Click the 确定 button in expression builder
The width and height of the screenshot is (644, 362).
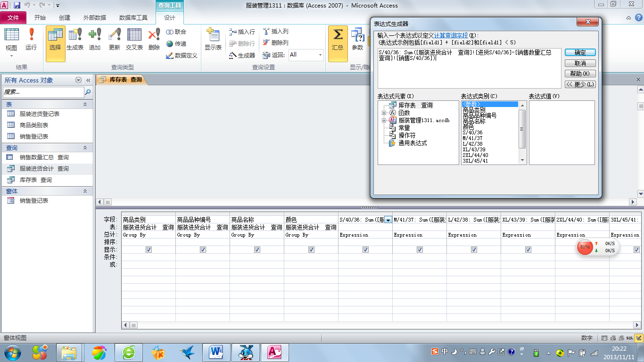tap(580, 53)
